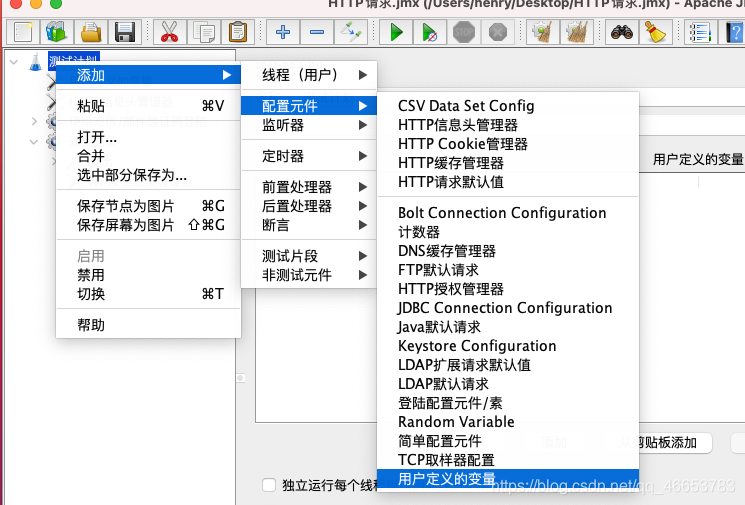The height and width of the screenshot is (505, 745).
Task: Collapse all nodes with minus icon
Action: coord(317,32)
